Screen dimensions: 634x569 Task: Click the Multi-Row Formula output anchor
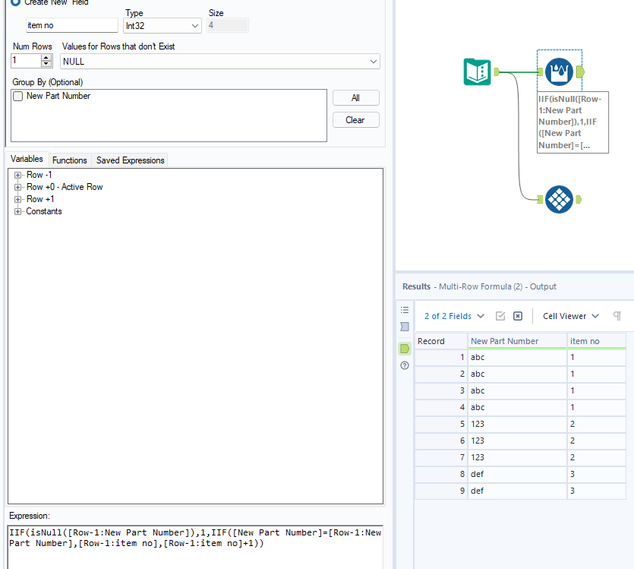click(580, 72)
